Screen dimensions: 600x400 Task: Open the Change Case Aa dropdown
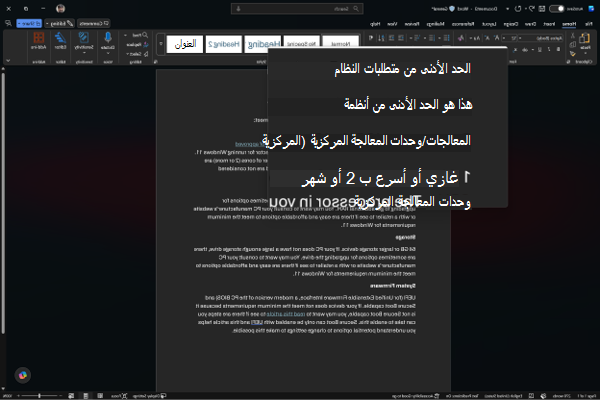475,38
